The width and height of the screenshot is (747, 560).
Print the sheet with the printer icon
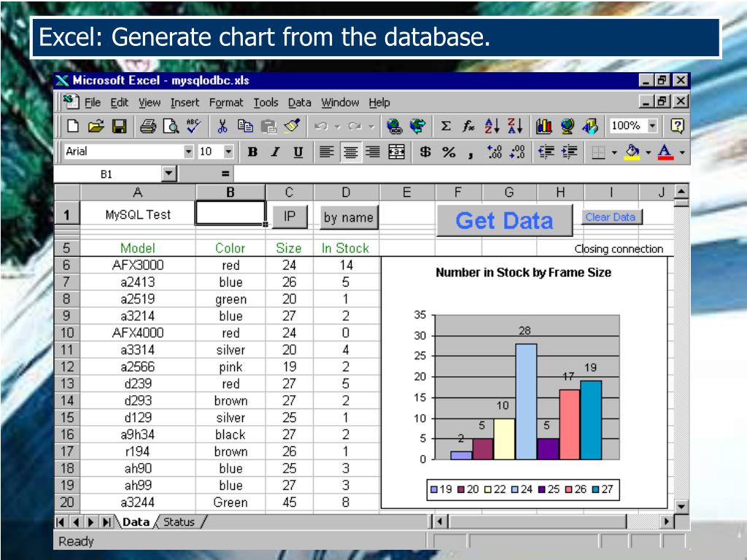click(x=147, y=126)
